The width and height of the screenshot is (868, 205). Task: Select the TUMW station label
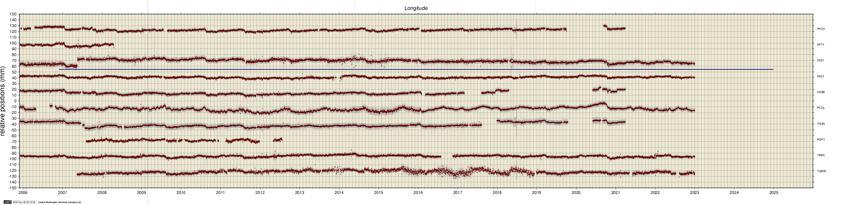click(821, 171)
